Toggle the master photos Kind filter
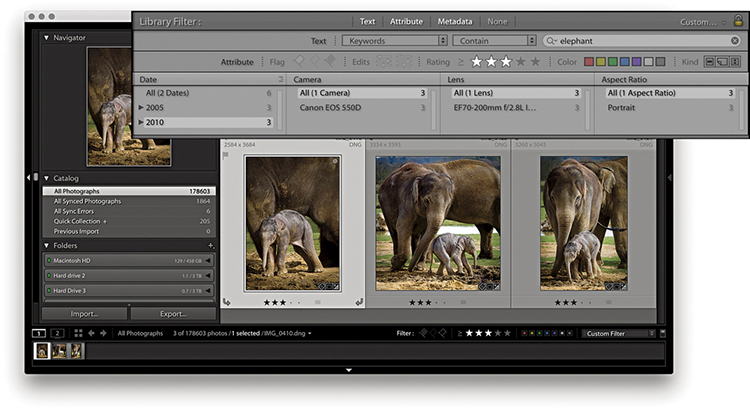 tap(710, 62)
